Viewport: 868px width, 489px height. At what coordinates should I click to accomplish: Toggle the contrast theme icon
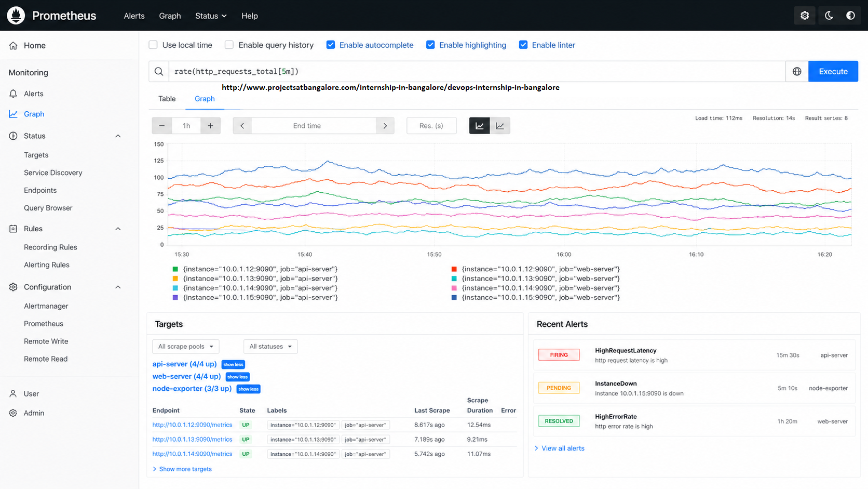850,16
